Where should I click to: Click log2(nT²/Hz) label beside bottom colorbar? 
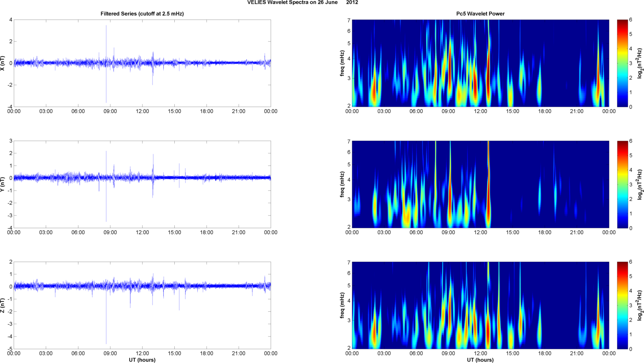[640, 305]
